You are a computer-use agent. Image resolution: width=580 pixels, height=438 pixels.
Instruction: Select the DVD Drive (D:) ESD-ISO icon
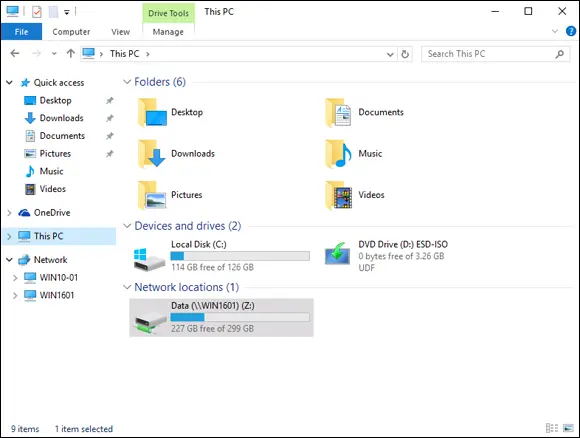coord(337,254)
